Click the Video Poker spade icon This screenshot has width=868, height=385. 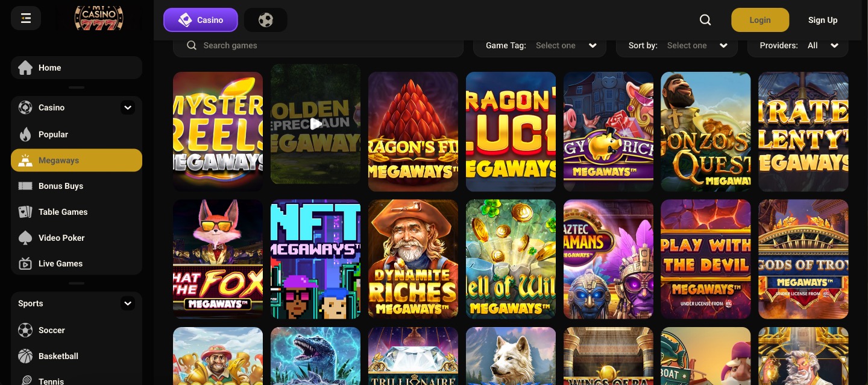coord(25,238)
